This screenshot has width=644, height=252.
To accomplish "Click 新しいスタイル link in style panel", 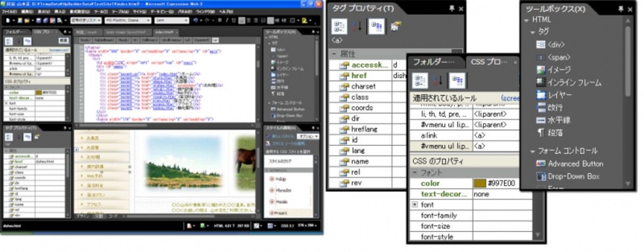I will (282, 137).
